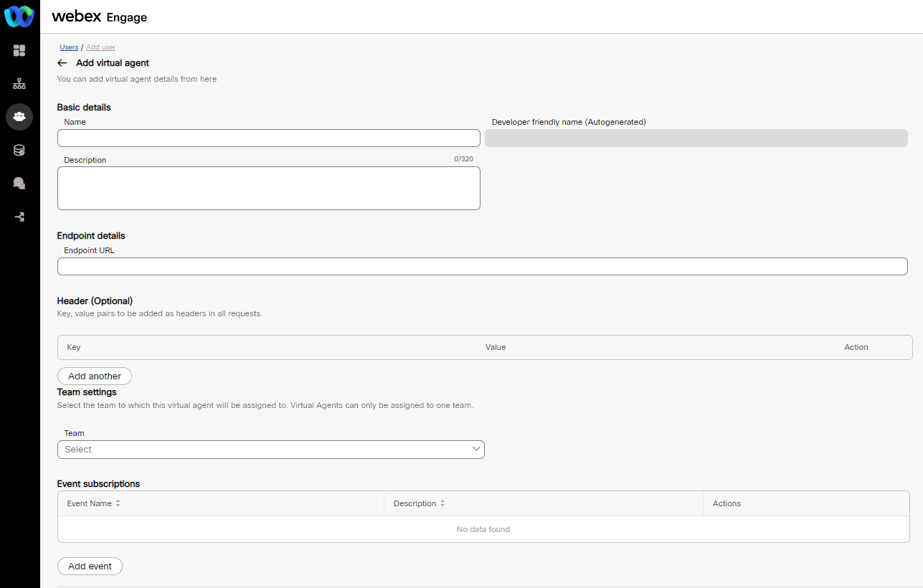Open the dashboard grid icon in sidebar

coord(19,50)
